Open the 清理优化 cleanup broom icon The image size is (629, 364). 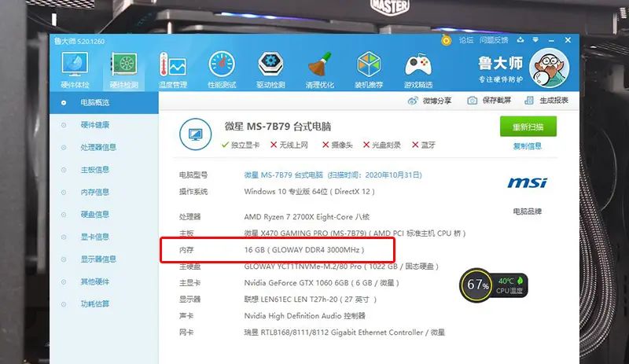320,70
